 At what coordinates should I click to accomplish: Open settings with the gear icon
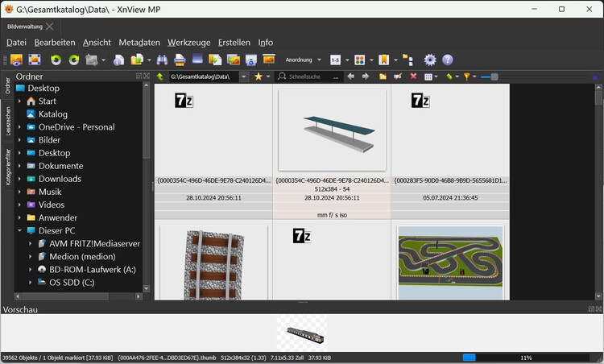[x=430, y=60]
